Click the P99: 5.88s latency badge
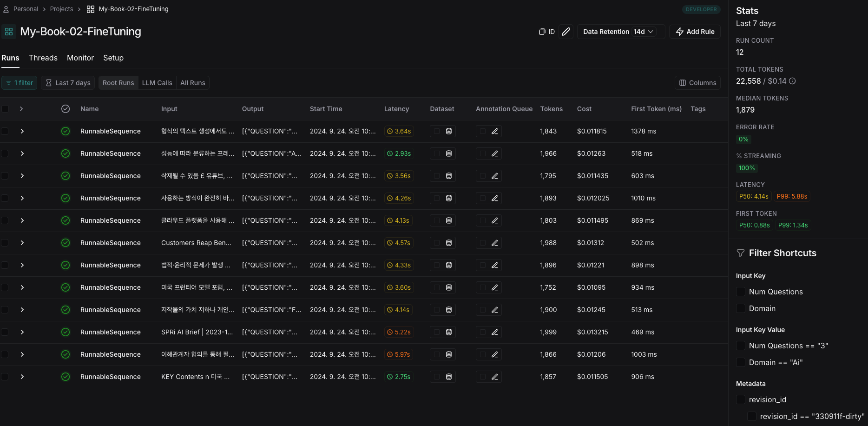 (792, 196)
